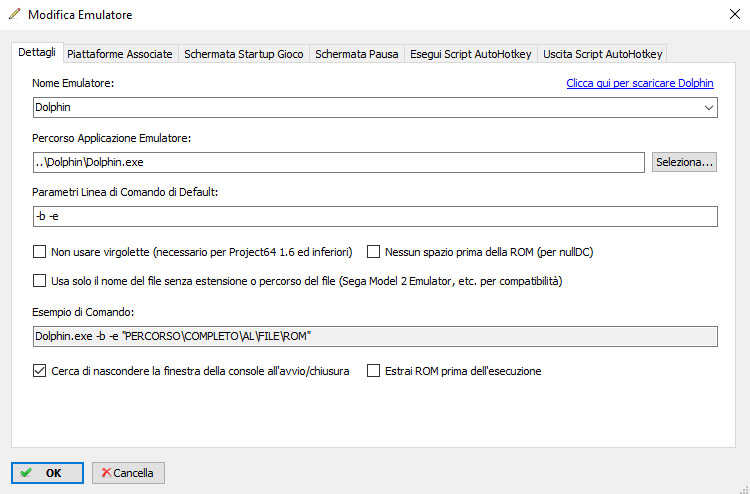Check Usa solo il nome del file option
This screenshot has width=750, height=494.
pos(39,281)
